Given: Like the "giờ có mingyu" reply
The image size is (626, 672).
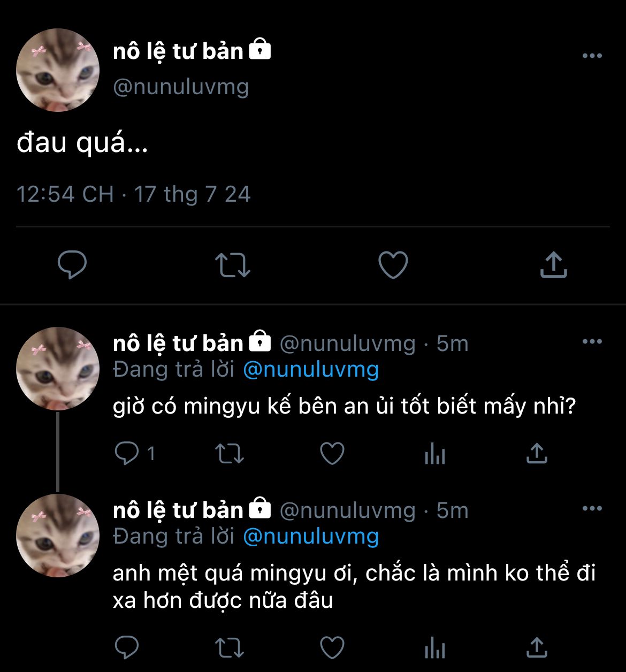Looking at the screenshot, I should (332, 454).
